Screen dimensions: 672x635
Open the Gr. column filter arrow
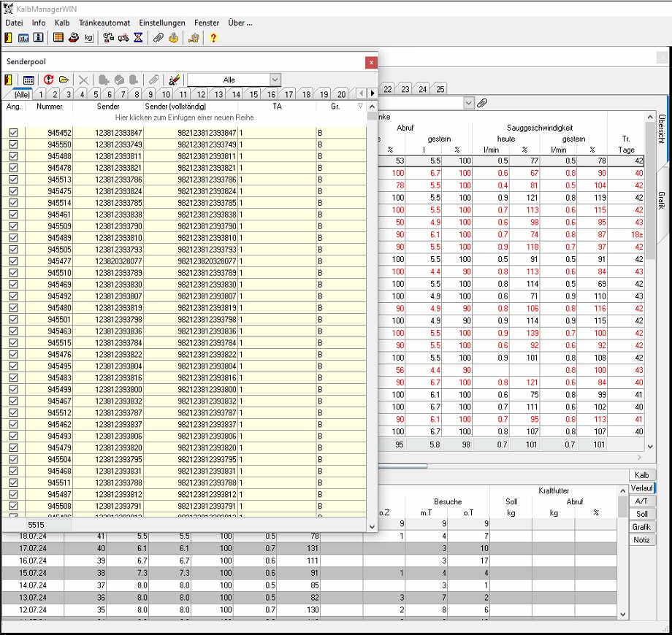tap(360, 107)
